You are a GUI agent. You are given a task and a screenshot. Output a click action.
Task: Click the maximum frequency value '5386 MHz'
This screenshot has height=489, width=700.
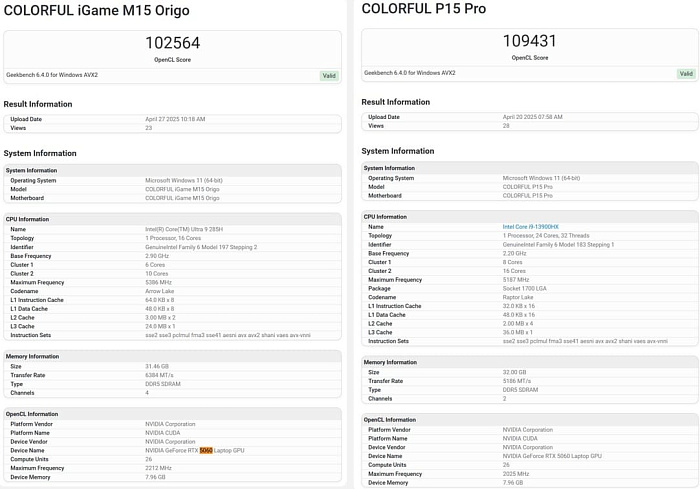pyautogui.click(x=158, y=283)
